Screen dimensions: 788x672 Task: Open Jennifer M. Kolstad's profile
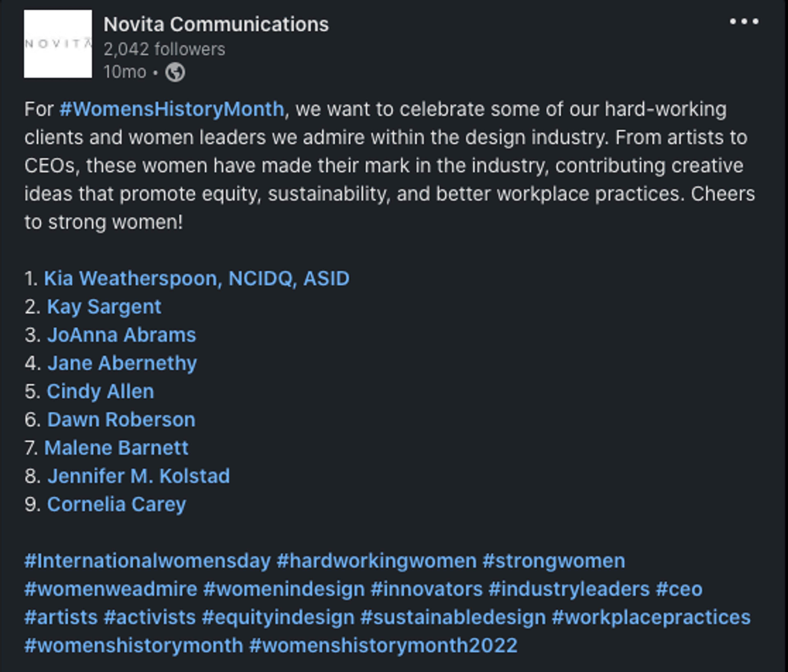coord(139,476)
